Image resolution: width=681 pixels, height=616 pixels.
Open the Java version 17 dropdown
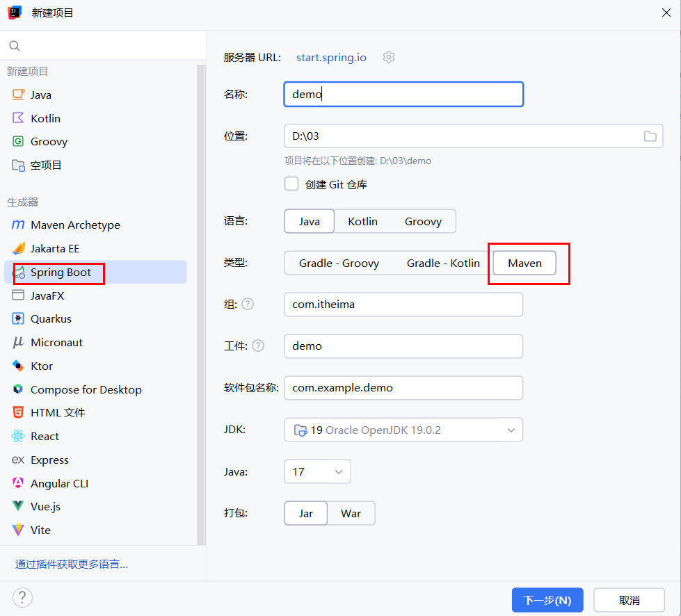[317, 471]
